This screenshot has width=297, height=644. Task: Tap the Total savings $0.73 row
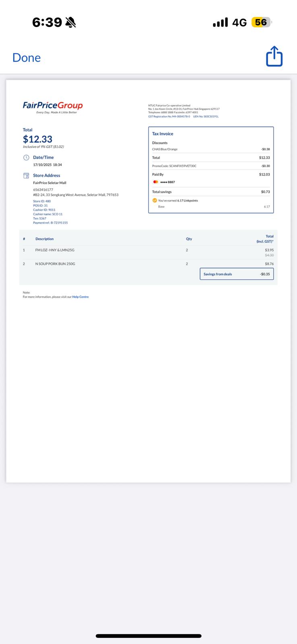tap(211, 192)
